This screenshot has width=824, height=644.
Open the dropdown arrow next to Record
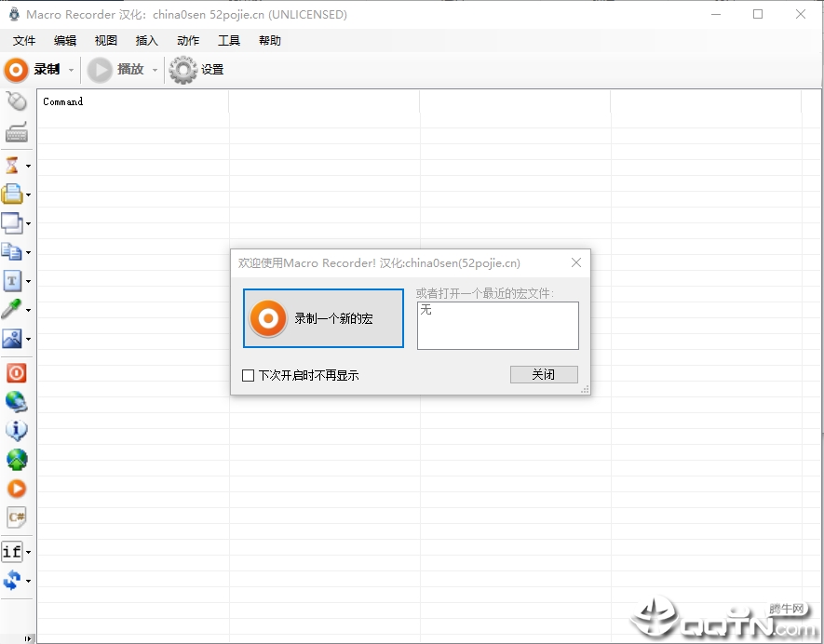(x=71, y=70)
